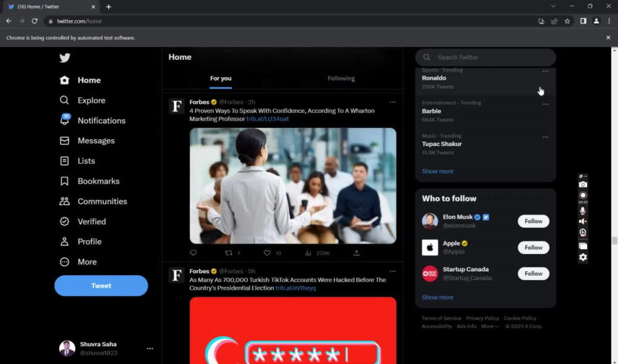Click the blue Tweet button
The image size is (618, 364).
coord(101,286)
